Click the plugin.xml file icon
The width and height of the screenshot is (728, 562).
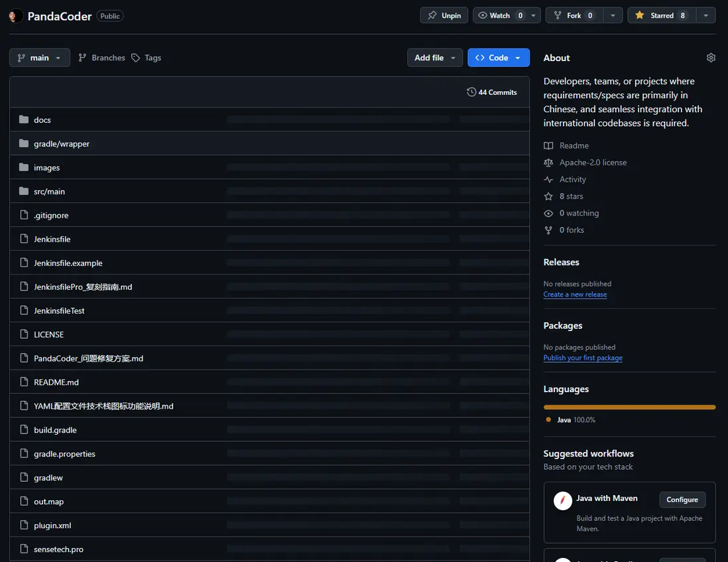coord(24,525)
